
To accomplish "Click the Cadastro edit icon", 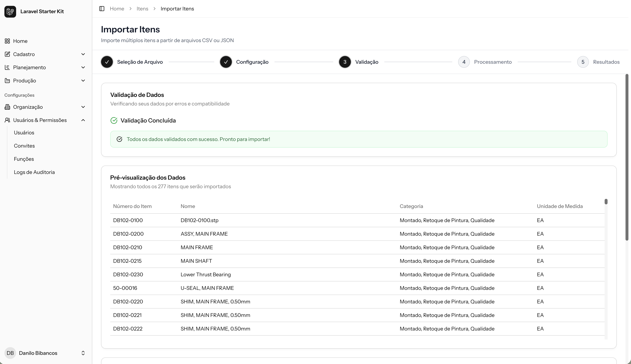I will tap(7, 54).
